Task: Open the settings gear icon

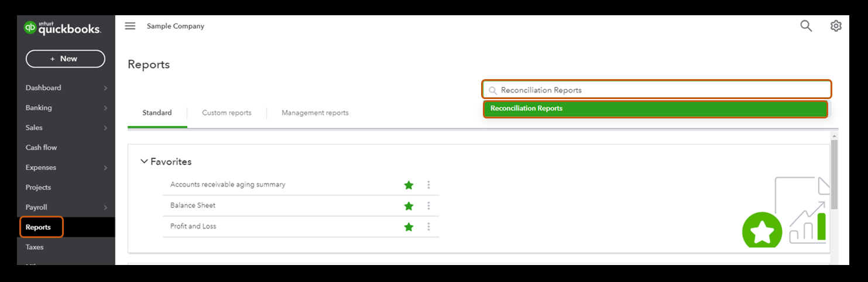Action: (836, 26)
